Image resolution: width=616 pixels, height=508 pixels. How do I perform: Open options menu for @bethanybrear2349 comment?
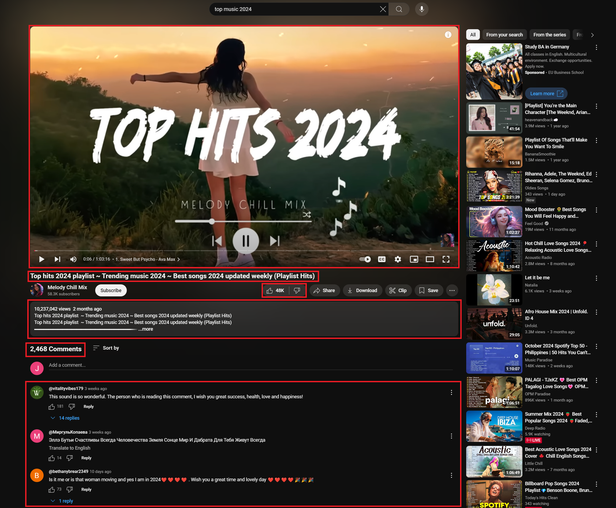(451, 475)
